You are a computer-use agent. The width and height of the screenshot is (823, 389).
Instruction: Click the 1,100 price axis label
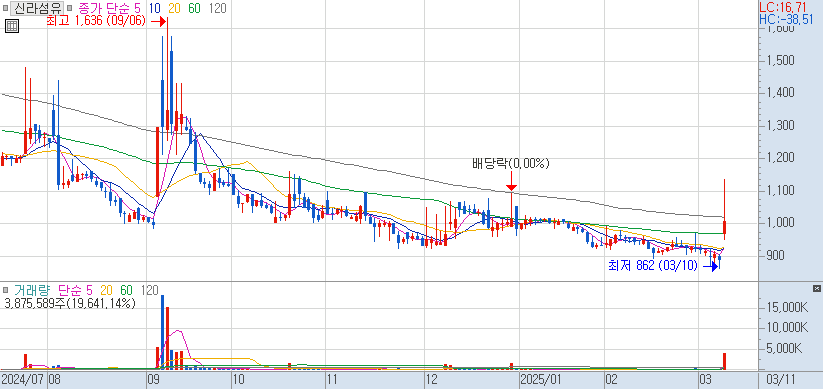(779, 191)
